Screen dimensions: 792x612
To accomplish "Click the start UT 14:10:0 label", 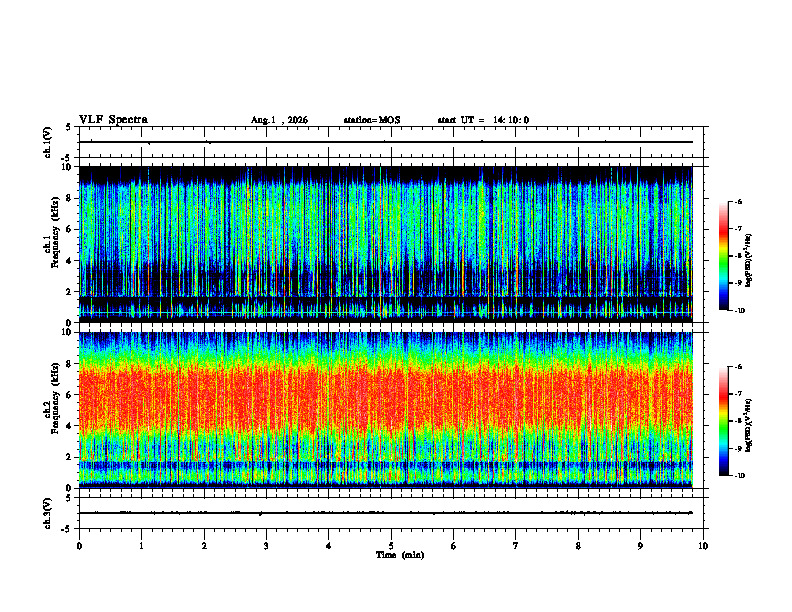I will pos(483,120).
